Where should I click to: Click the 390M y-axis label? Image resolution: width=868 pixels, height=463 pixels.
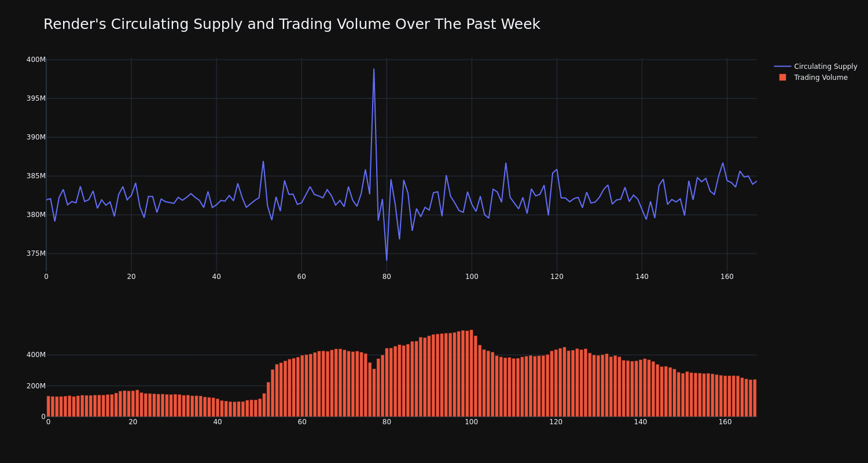click(36, 137)
